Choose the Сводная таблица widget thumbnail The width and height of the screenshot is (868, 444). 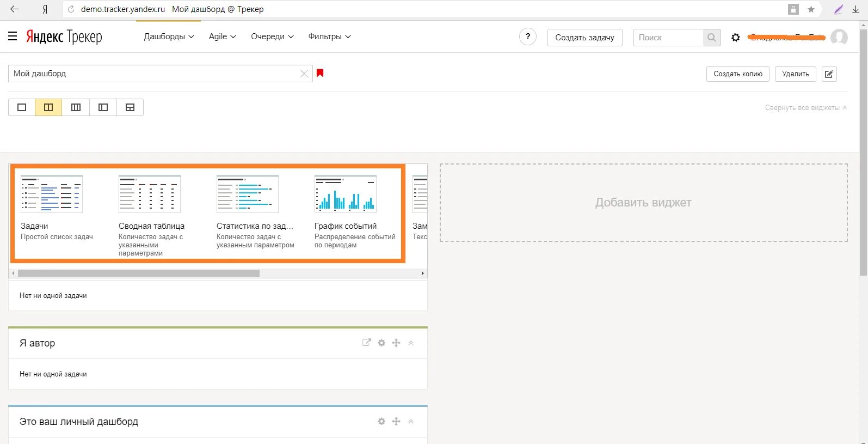pos(150,194)
